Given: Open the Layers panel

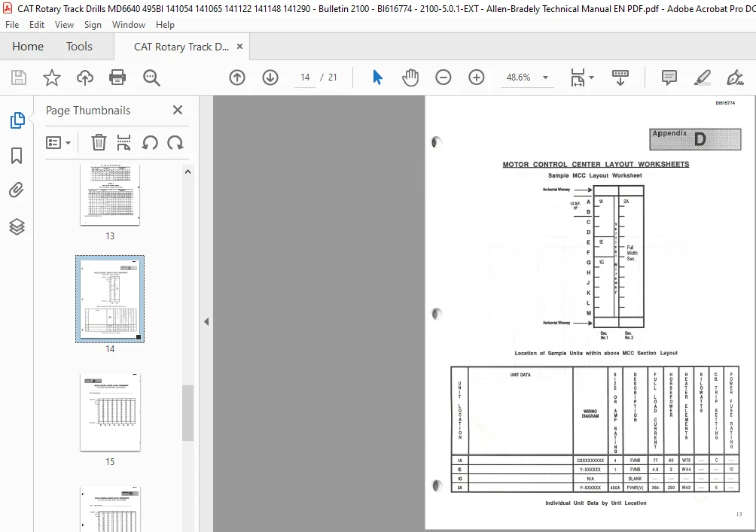Looking at the screenshot, I should [17, 226].
